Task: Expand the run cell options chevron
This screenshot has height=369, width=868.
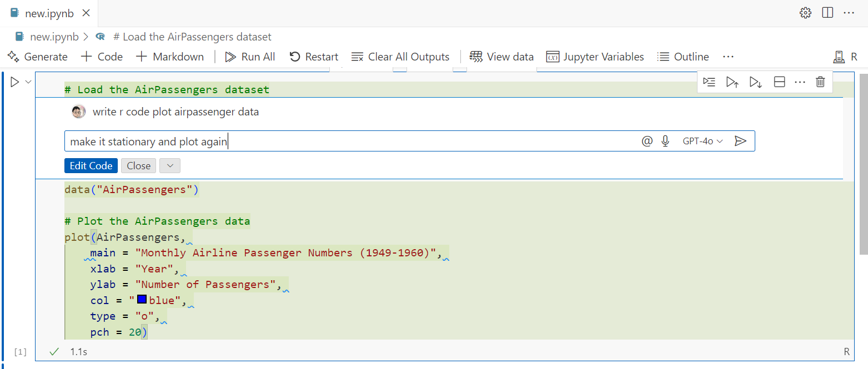Action: pos(28,82)
